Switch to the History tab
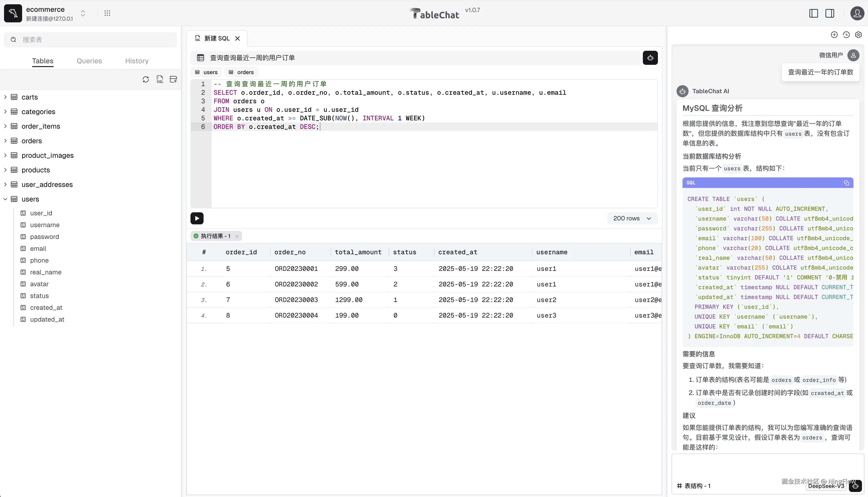Screen dimensions: 868x497 click(x=136, y=61)
